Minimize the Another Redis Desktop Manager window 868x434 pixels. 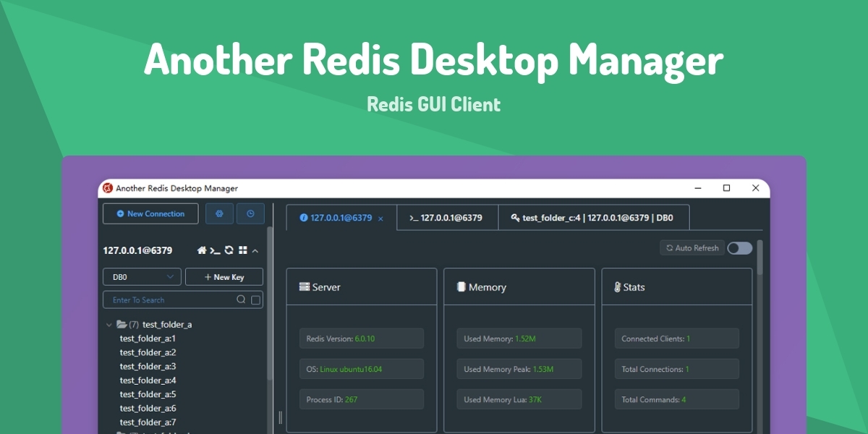[698, 188]
